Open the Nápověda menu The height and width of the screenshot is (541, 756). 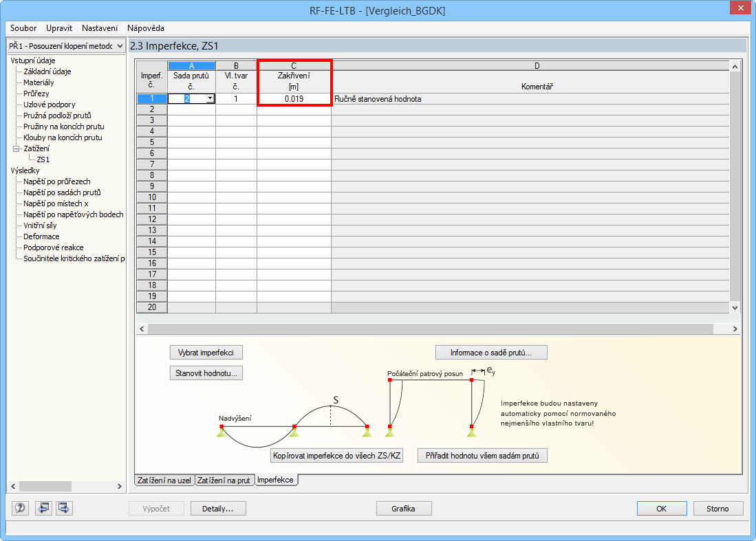(x=146, y=28)
